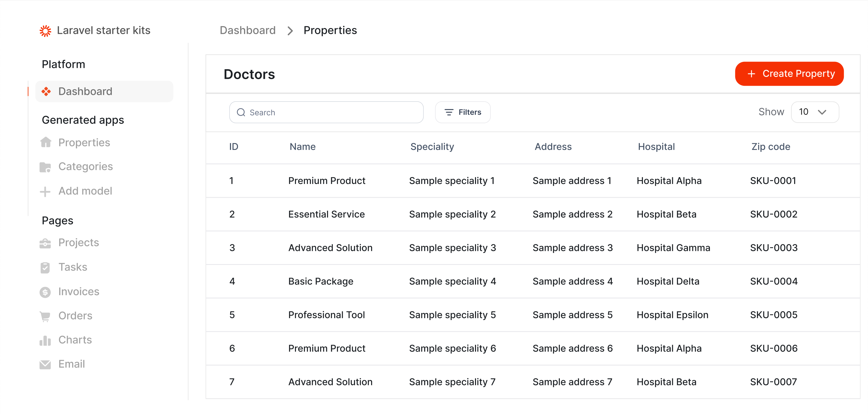Click the Email envelope icon
Image resolution: width=868 pixels, height=414 pixels.
[x=45, y=364]
